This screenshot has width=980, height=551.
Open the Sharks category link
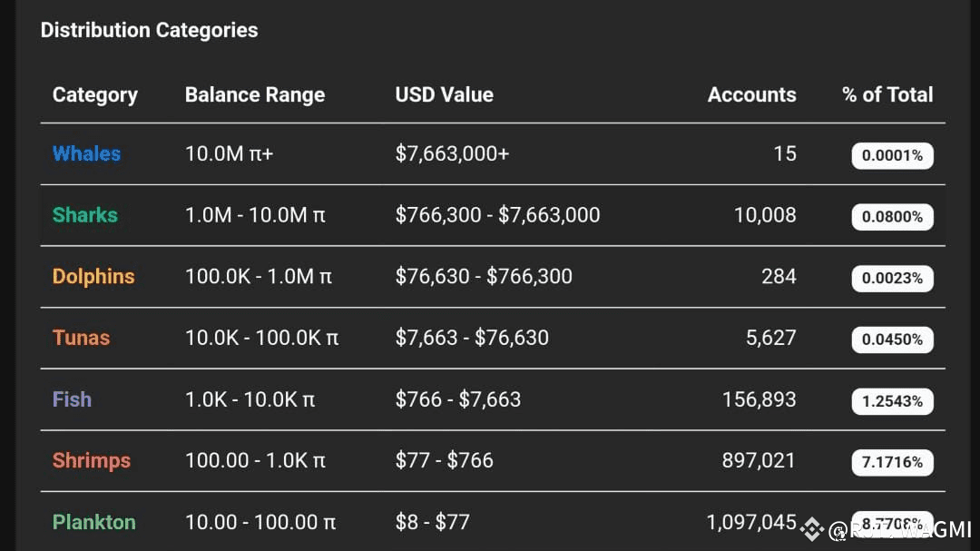point(85,215)
